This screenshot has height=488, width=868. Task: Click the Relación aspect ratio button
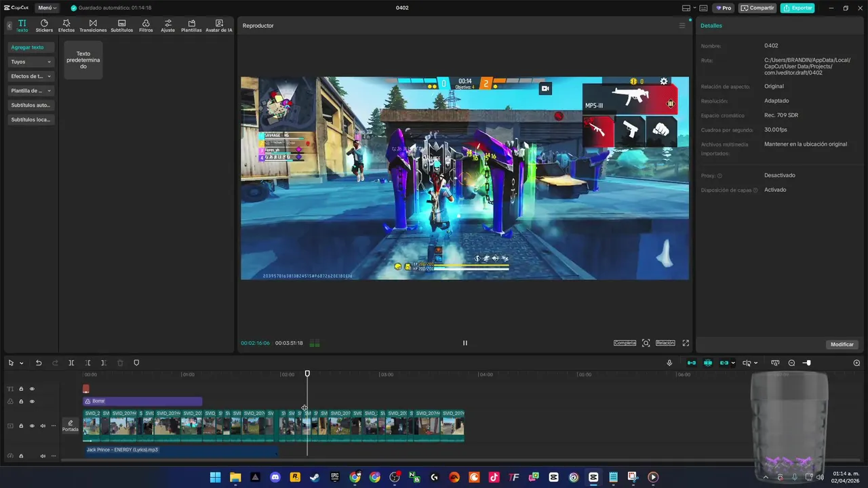(665, 343)
